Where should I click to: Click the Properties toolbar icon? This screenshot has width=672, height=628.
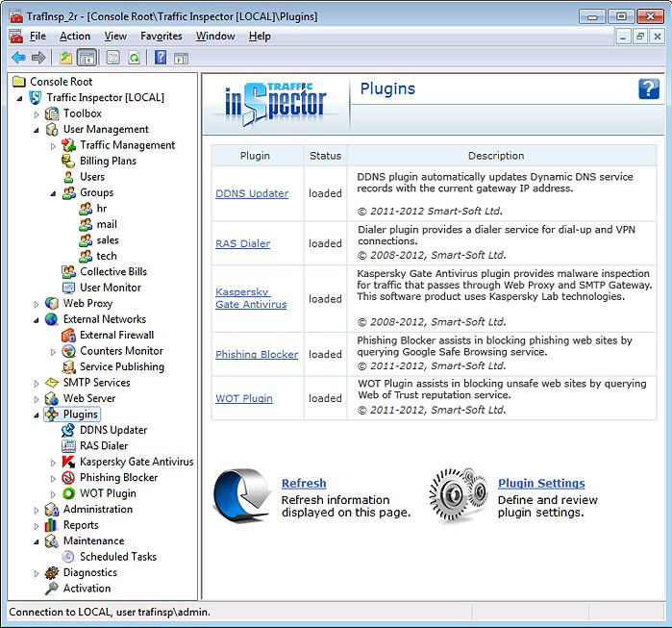click(x=113, y=58)
